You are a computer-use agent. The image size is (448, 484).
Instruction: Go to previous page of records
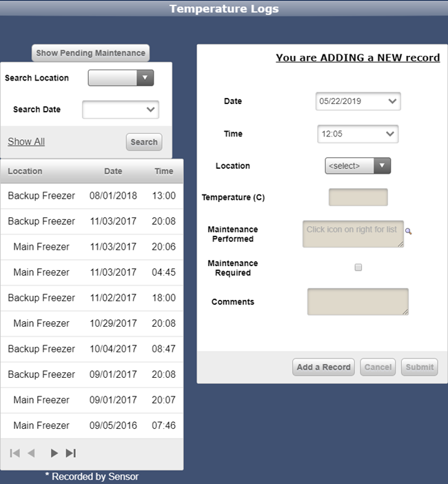click(x=31, y=453)
